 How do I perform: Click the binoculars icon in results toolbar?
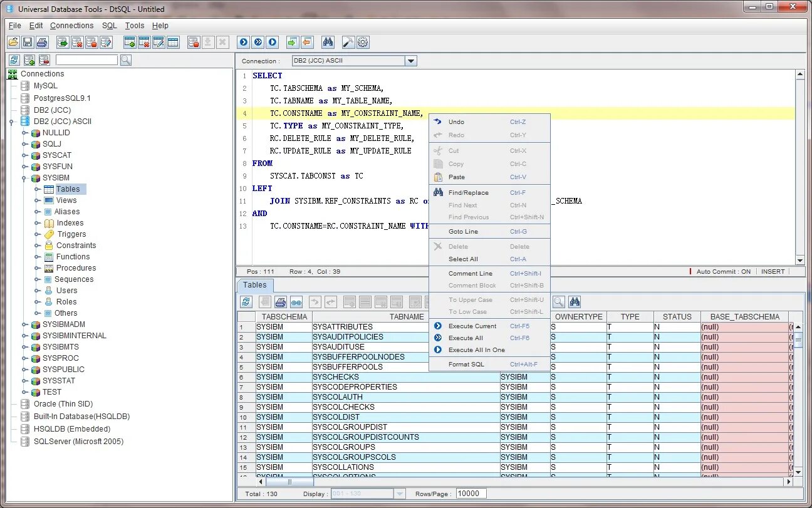click(574, 301)
